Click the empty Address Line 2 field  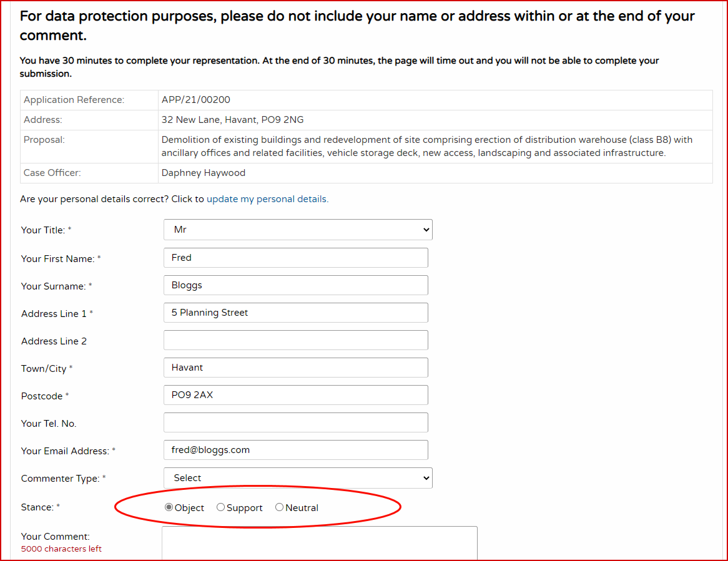[x=295, y=340]
